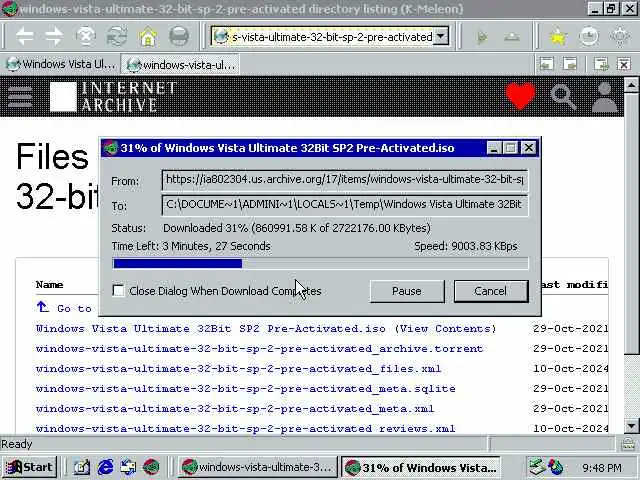
Task: Open the _reviews.xml file link
Action: click(246, 429)
